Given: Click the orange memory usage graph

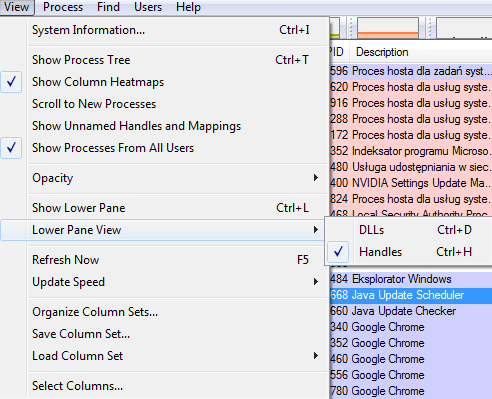Looking at the screenshot, I should pos(388,28).
